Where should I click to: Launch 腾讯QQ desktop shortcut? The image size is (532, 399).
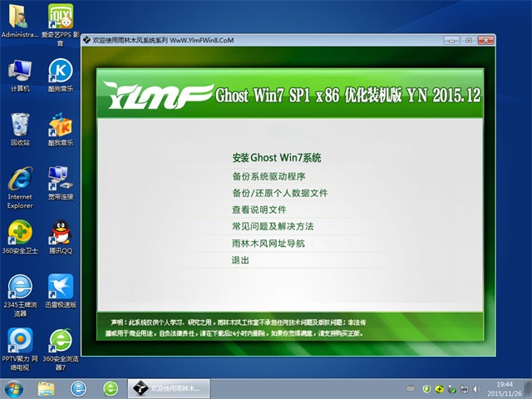pos(61,237)
